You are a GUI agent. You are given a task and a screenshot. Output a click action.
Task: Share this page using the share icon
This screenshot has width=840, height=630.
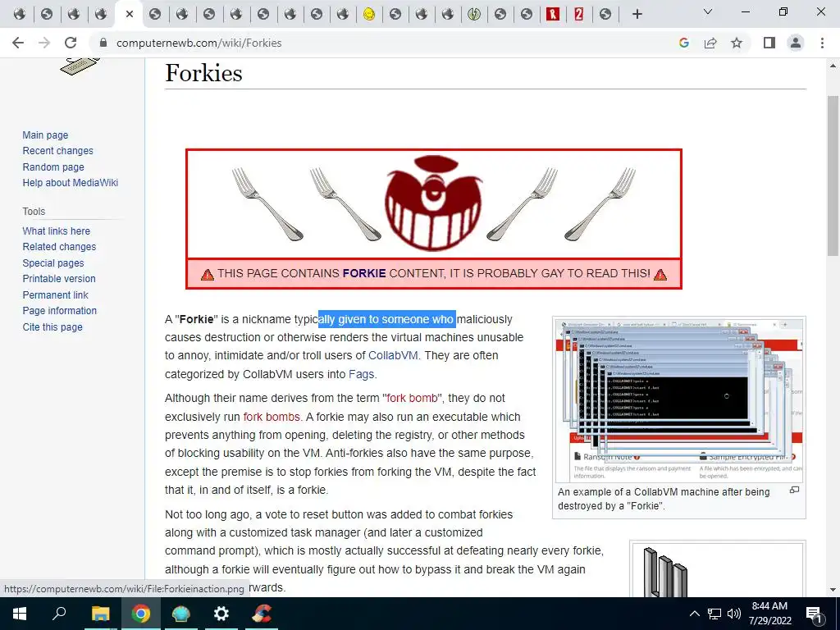tap(710, 43)
